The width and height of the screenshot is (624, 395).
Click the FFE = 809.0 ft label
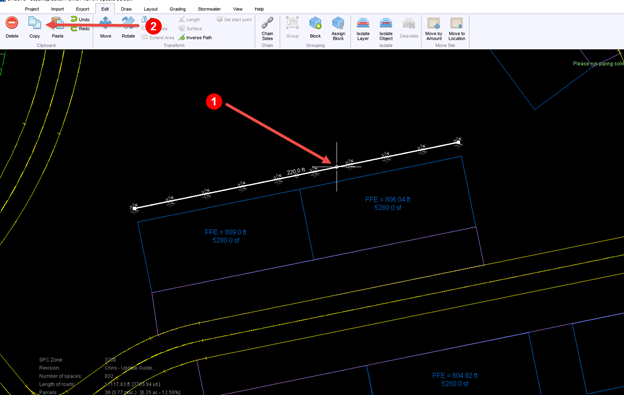tap(226, 232)
